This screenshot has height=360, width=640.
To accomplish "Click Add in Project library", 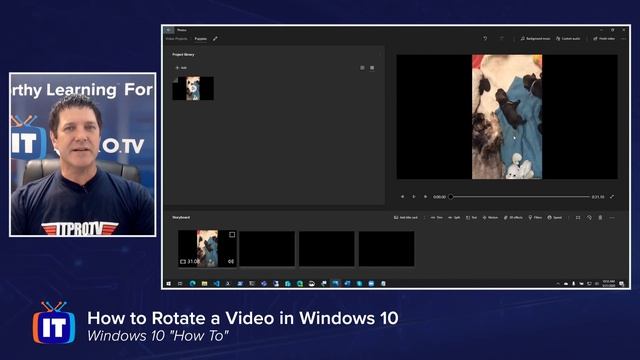I will [181, 68].
